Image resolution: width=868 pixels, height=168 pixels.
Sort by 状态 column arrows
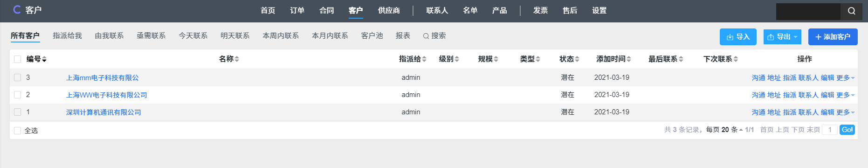577,59
